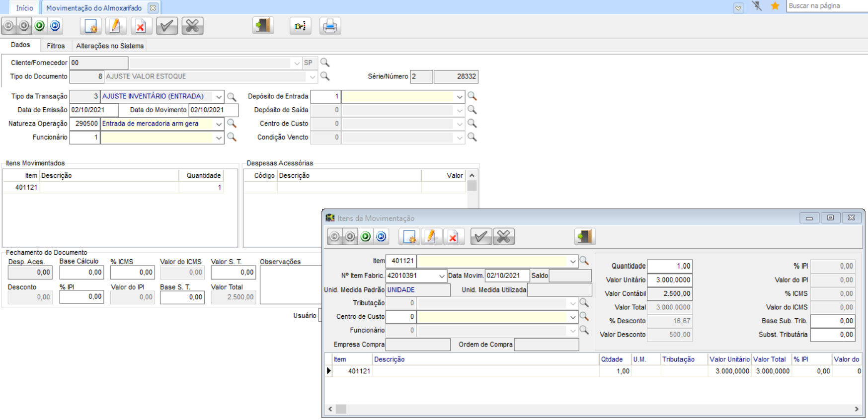This screenshot has width=868, height=420.
Task: Click the next record green arrow in main toolbar
Action: point(40,25)
